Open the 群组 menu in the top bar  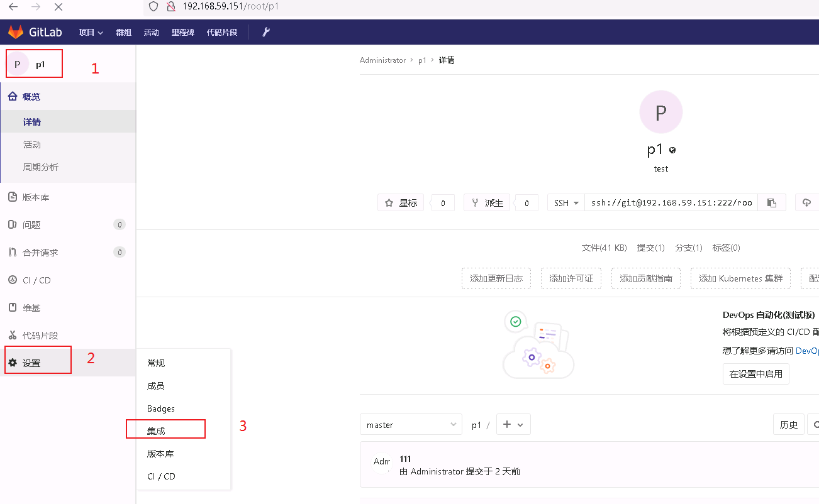(123, 32)
